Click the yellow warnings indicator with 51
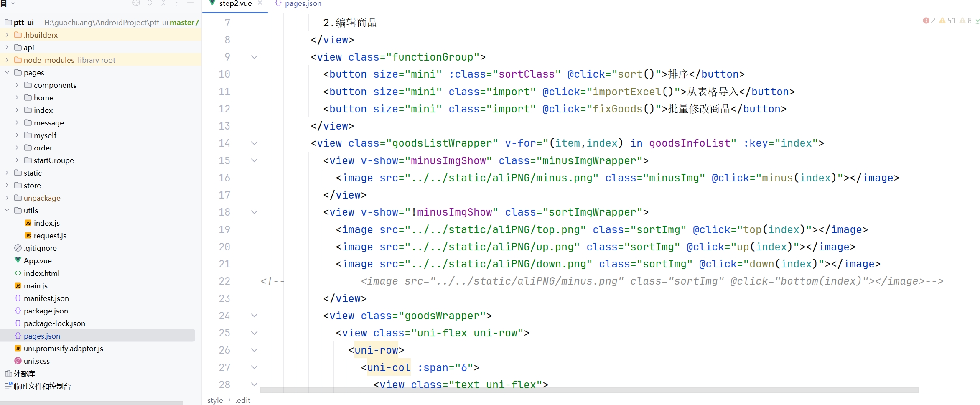 coord(947,20)
